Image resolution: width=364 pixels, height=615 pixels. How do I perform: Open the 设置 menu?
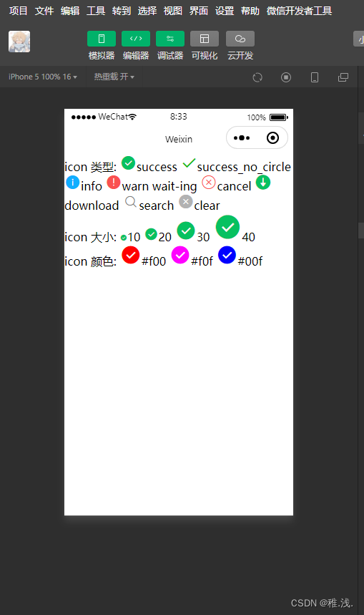tap(225, 11)
